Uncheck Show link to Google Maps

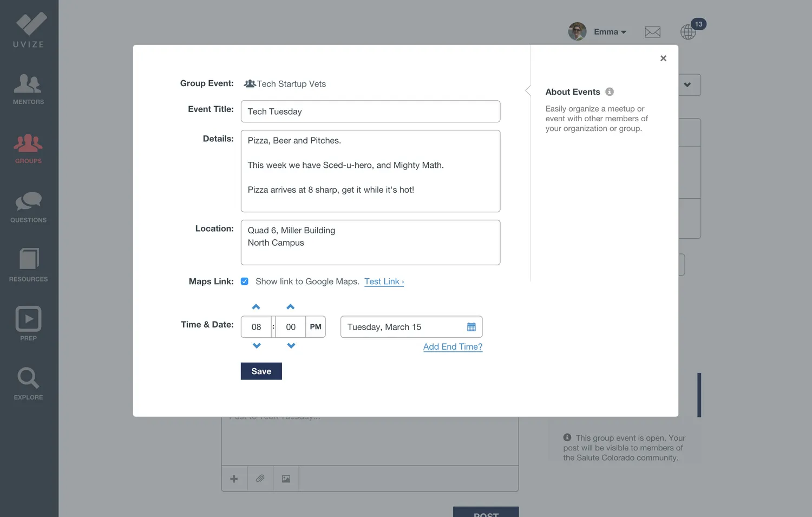click(245, 282)
